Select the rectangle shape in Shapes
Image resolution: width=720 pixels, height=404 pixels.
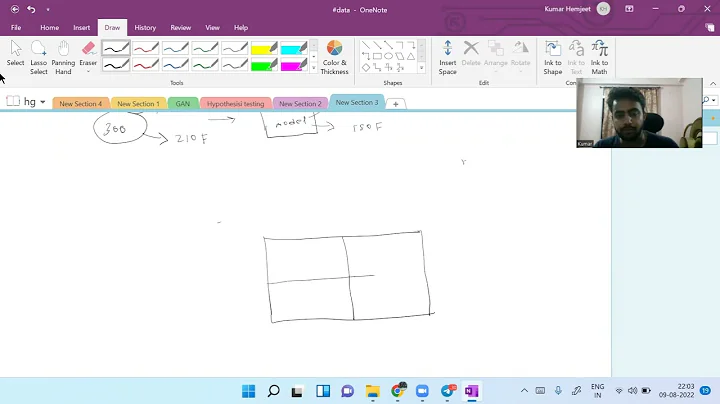(377, 56)
